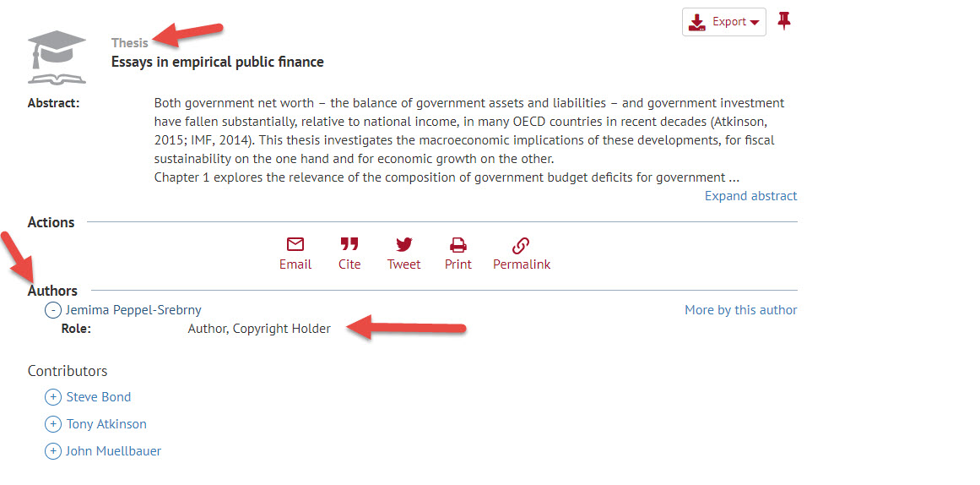Viewport: 980px width, 485px height.
Task: Click the download icon in Export button
Action: pyautogui.click(x=697, y=23)
